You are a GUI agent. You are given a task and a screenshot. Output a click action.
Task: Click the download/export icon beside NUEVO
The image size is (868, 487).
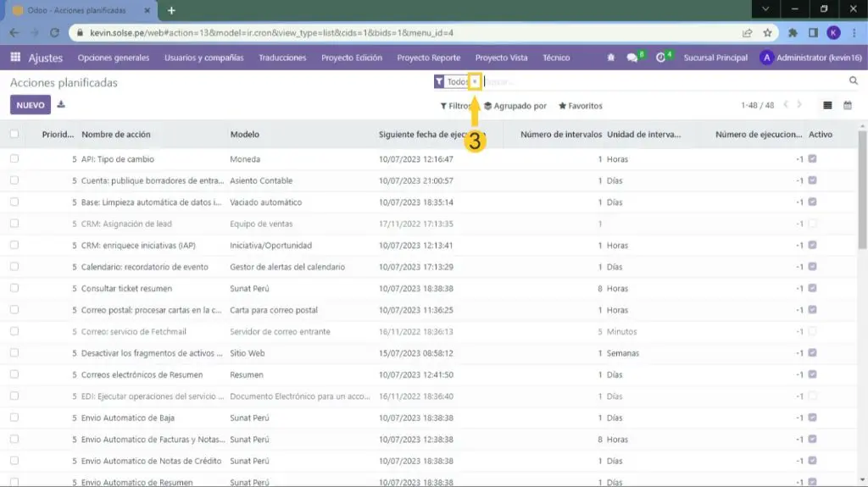[x=61, y=105]
